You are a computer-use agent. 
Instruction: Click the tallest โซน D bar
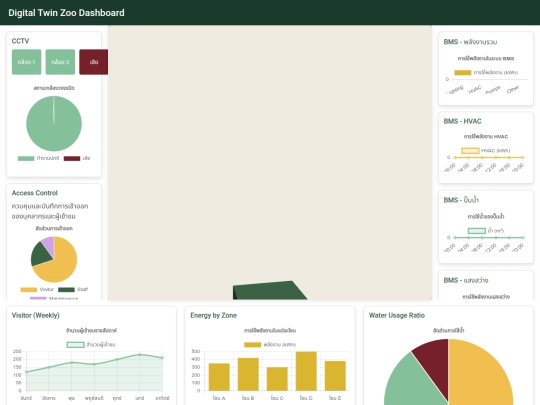click(306, 371)
